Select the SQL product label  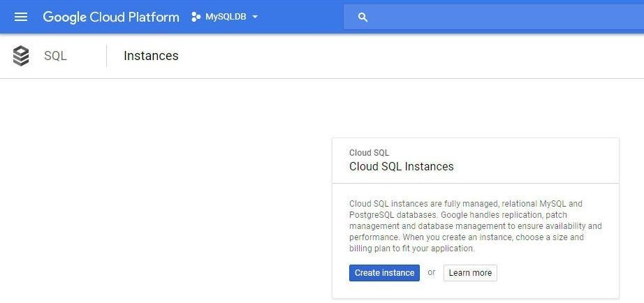55,56
